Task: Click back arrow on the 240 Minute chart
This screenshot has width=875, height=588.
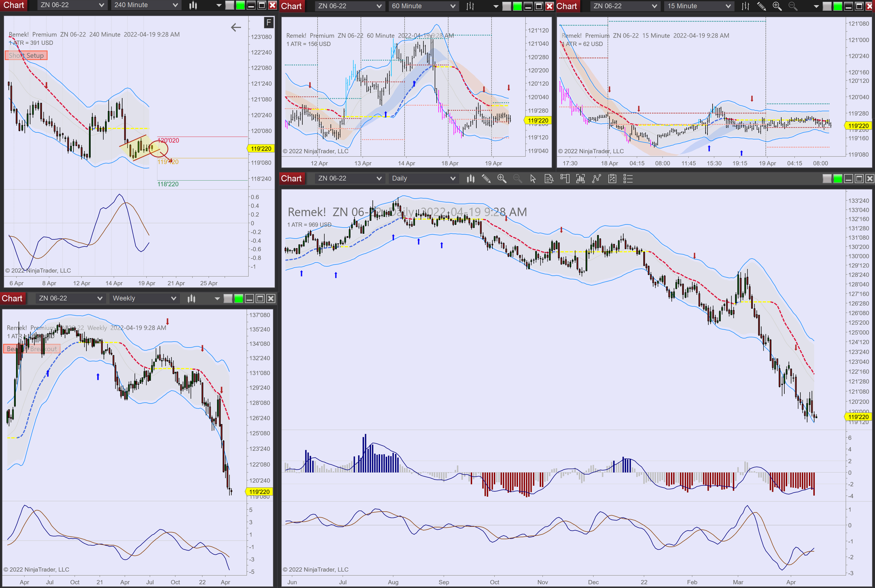Action: (x=236, y=27)
